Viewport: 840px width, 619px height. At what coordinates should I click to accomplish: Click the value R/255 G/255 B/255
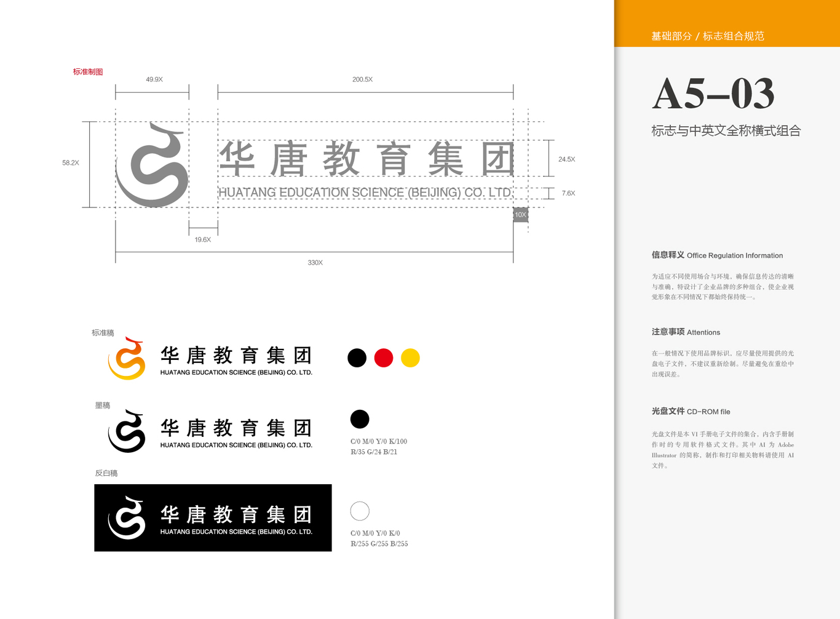[x=379, y=543]
